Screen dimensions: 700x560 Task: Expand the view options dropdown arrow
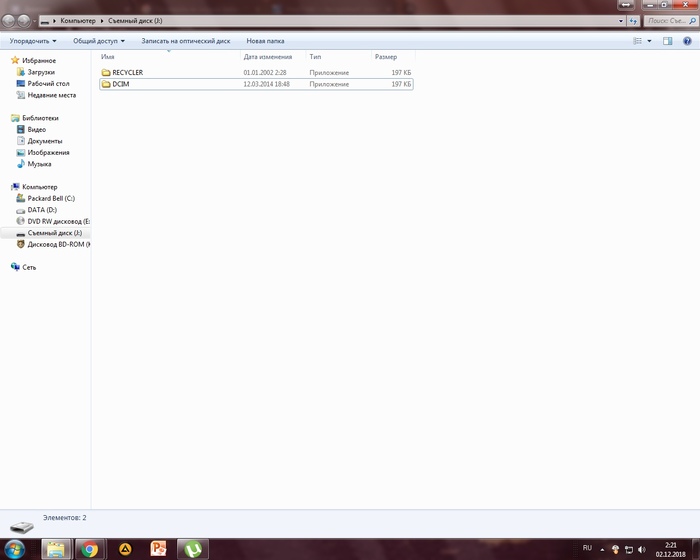(x=649, y=41)
